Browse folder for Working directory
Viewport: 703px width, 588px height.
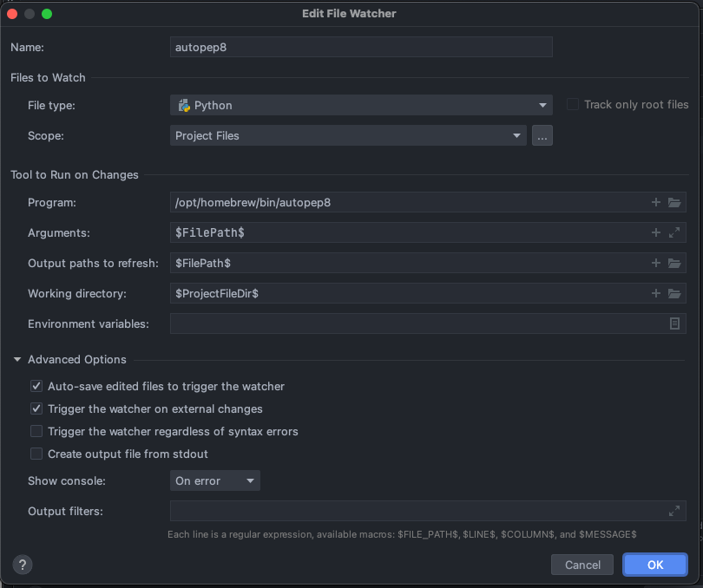coord(674,293)
